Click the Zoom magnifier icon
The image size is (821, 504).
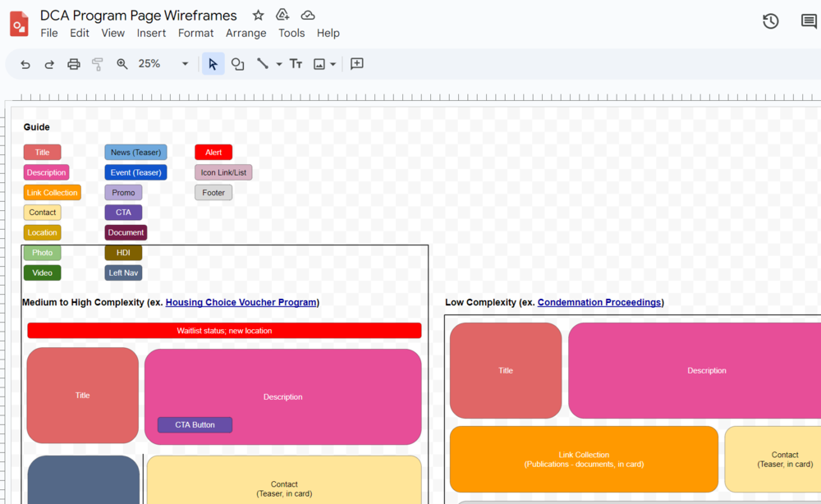pyautogui.click(x=122, y=63)
